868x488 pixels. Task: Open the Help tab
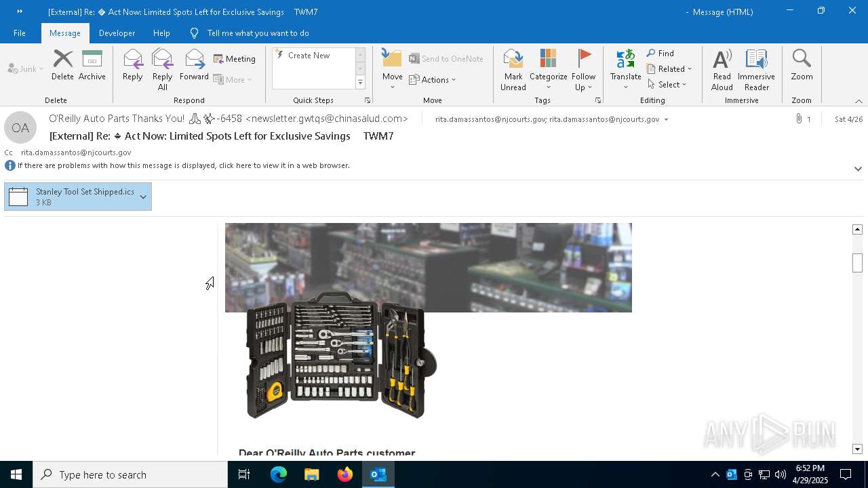pyautogui.click(x=161, y=33)
